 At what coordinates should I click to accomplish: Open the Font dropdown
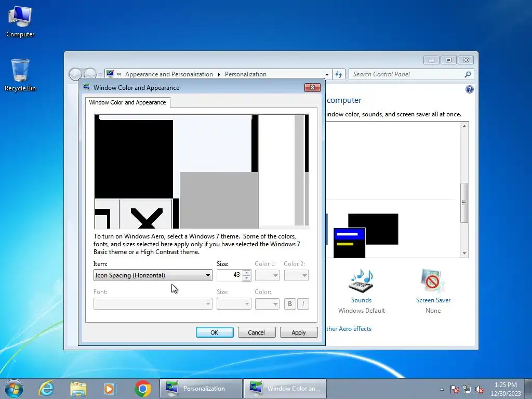coord(153,303)
